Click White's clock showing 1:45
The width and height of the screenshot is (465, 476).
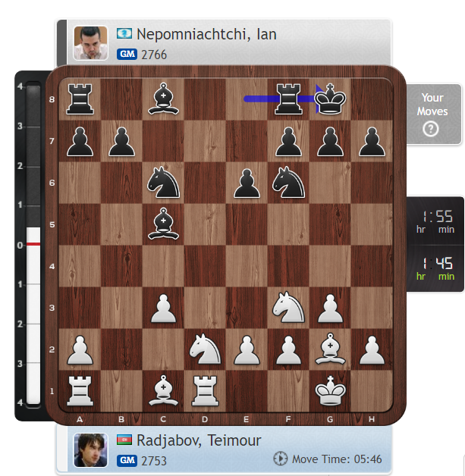click(435, 268)
